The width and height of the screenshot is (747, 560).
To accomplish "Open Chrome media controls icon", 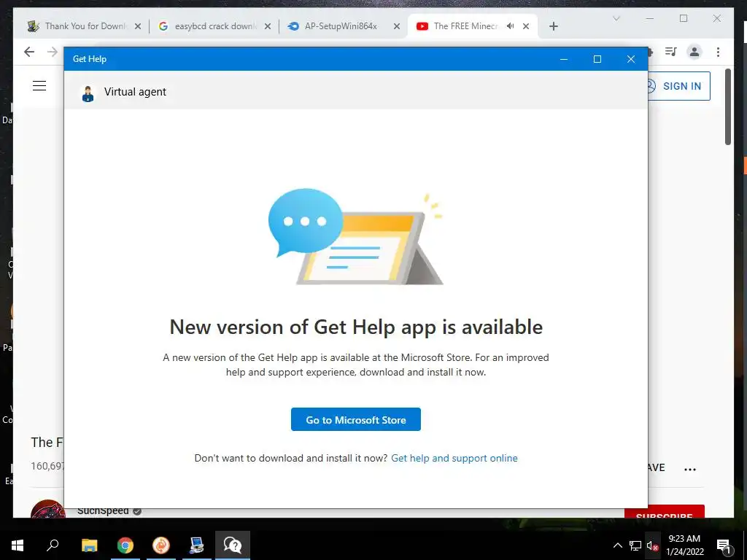I will pyautogui.click(x=671, y=52).
